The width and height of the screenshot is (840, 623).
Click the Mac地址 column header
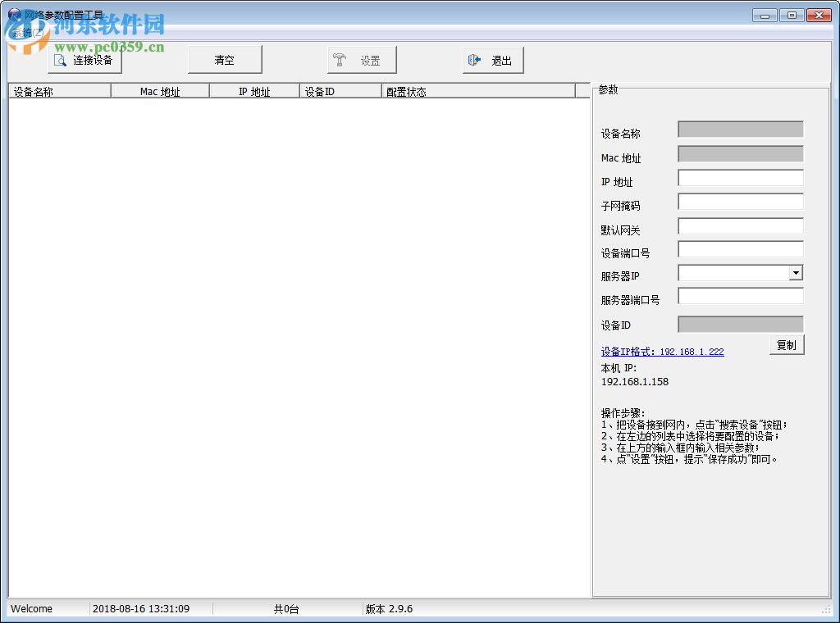(x=159, y=91)
